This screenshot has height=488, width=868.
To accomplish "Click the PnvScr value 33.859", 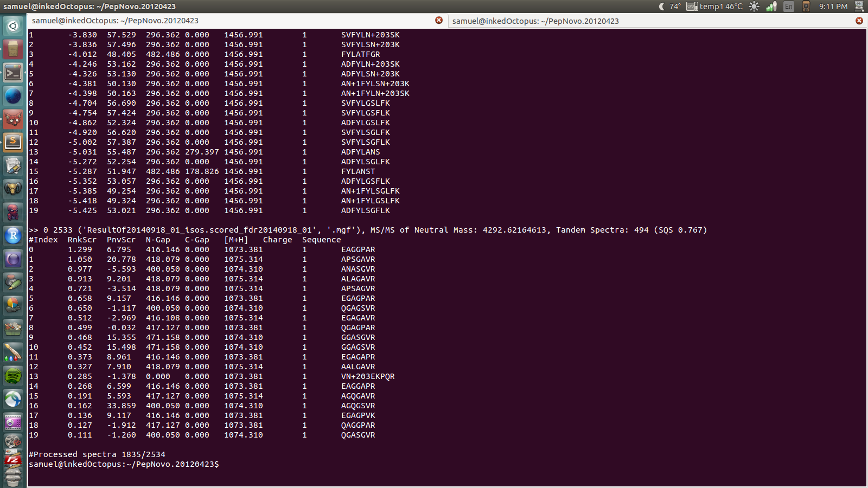I will (x=122, y=406).
